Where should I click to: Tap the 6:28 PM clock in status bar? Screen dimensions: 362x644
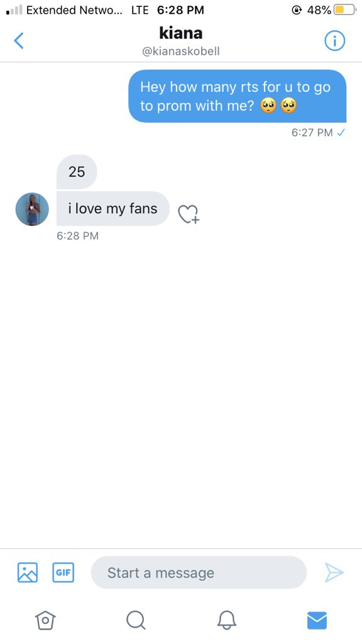coord(180,10)
